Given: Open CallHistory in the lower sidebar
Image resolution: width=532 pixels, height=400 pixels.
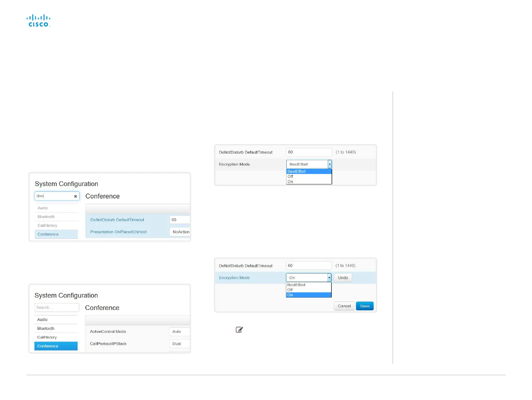Looking at the screenshot, I should 56,337.
